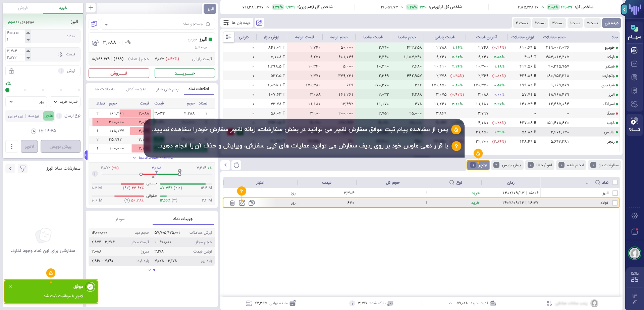Click the green خرید buy button
644x310 pixels.
tap(184, 73)
